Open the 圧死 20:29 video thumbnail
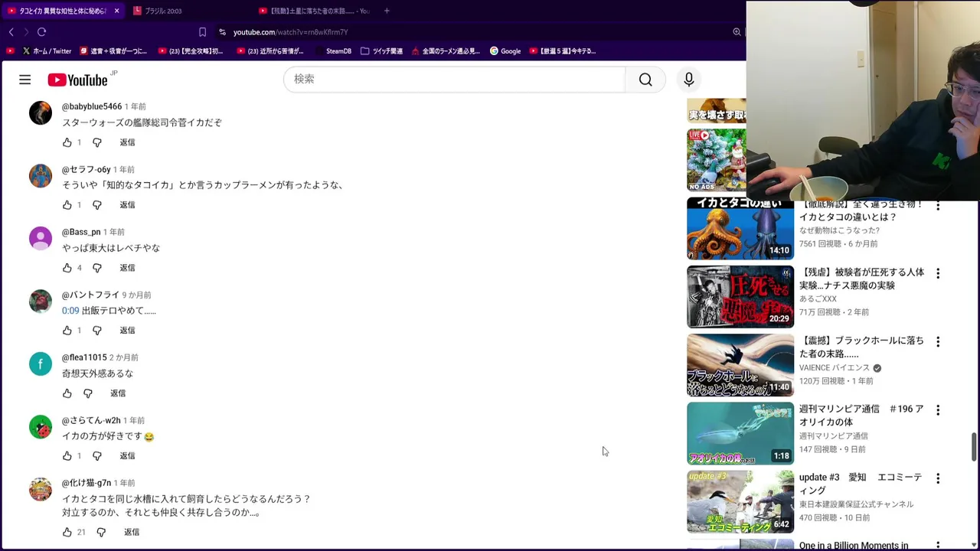Image resolution: width=980 pixels, height=551 pixels. [740, 297]
